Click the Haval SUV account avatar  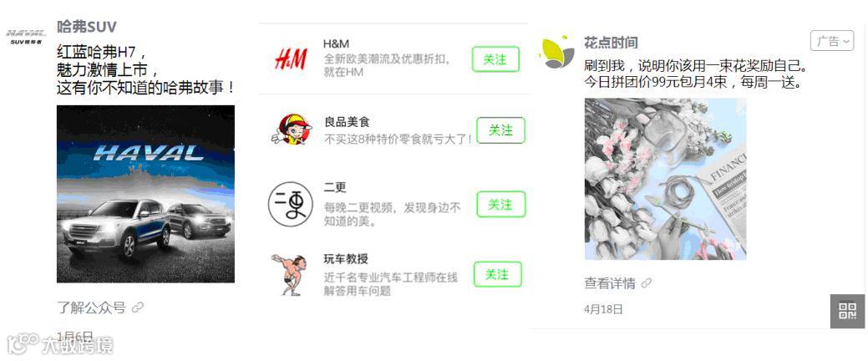pos(27,37)
